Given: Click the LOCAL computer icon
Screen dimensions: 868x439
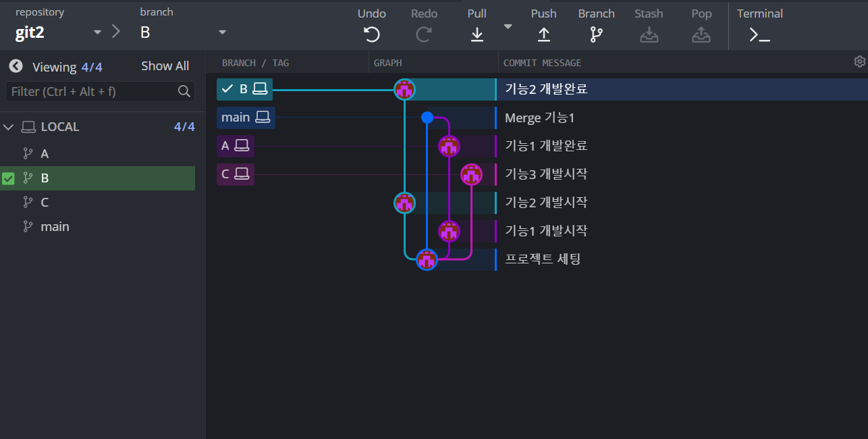Looking at the screenshot, I should point(28,127).
